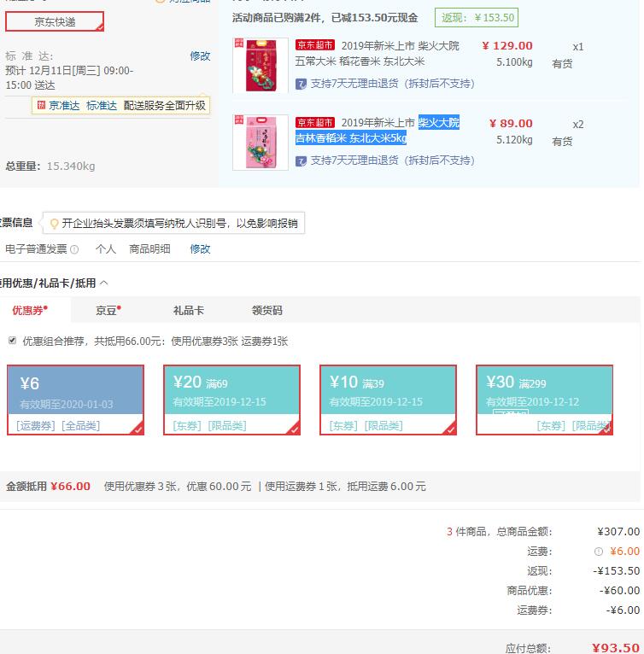Click the 总商品金额 ¥307.00 value
Screen dimensions: 644x654
tap(618, 531)
